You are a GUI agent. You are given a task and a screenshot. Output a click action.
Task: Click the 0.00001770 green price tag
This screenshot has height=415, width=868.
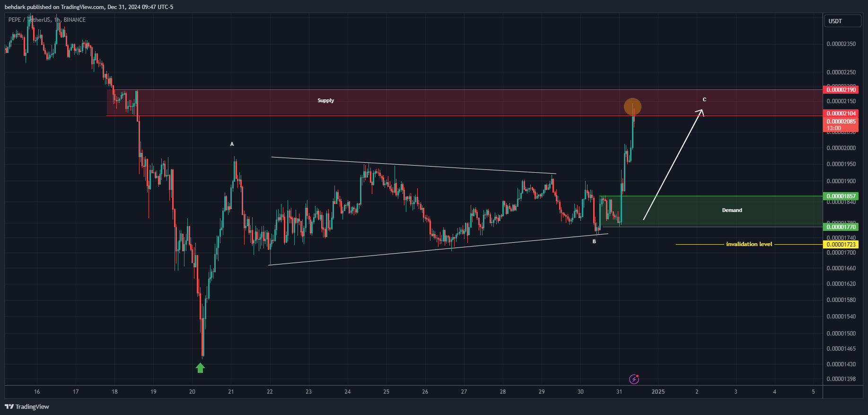(x=841, y=227)
